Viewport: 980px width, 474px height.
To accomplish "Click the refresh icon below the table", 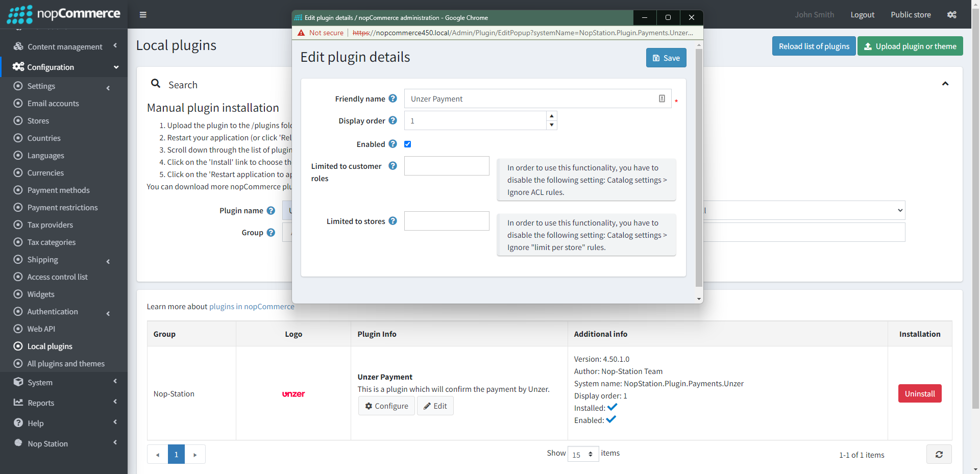I will point(939,454).
